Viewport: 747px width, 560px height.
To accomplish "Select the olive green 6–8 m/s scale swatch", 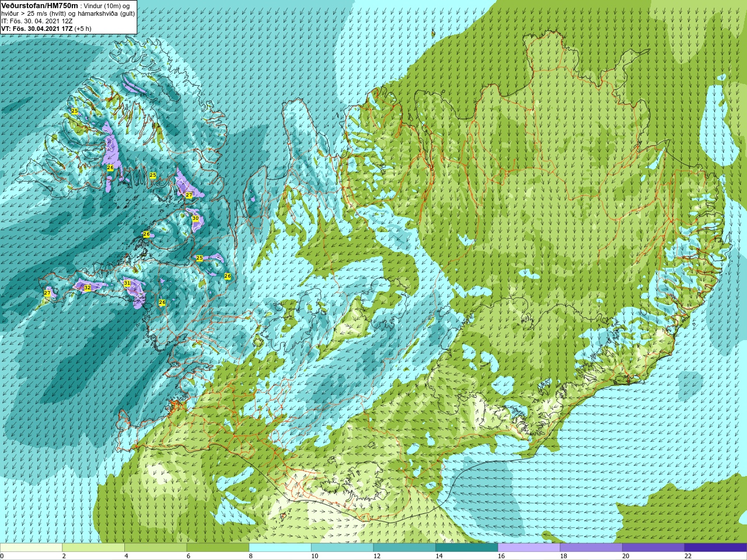I will click(218, 548).
